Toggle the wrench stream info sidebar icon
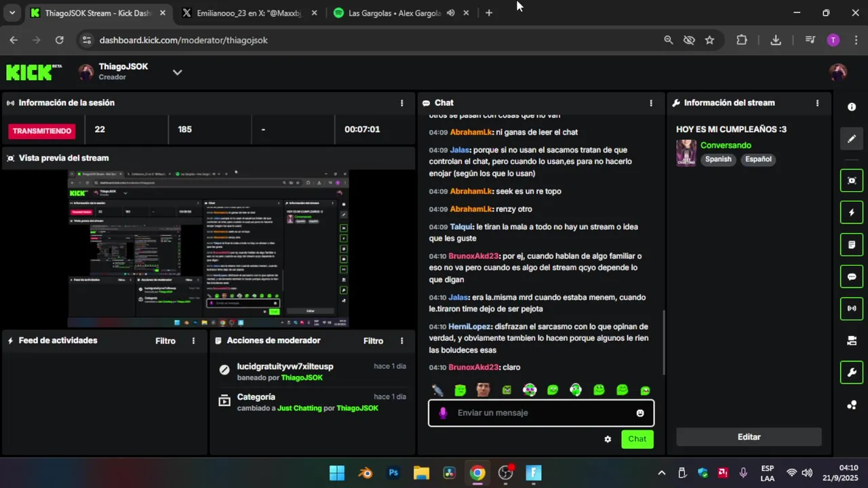The height and width of the screenshot is (488, 868). point(852,372)
